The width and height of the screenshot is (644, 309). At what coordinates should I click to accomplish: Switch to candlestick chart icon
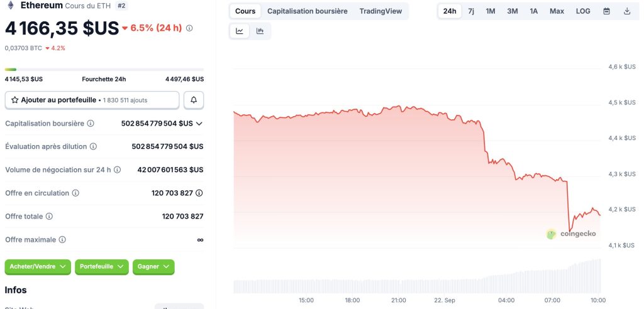coord(260,31)
